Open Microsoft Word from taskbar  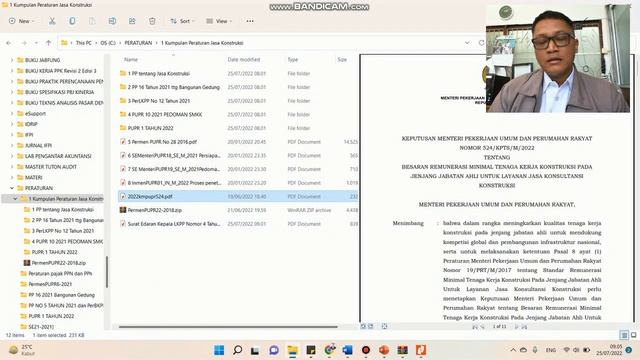(x=348, y=350)
